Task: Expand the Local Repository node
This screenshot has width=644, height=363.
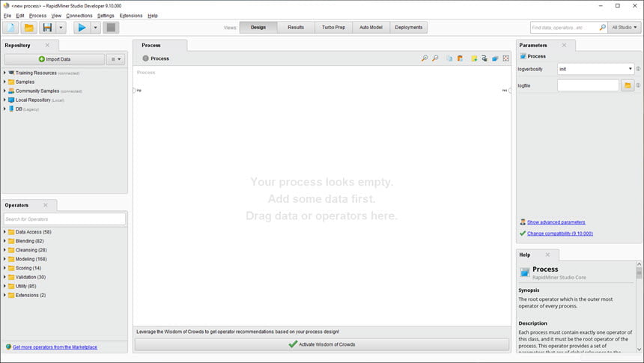Action: click(4, 100)
